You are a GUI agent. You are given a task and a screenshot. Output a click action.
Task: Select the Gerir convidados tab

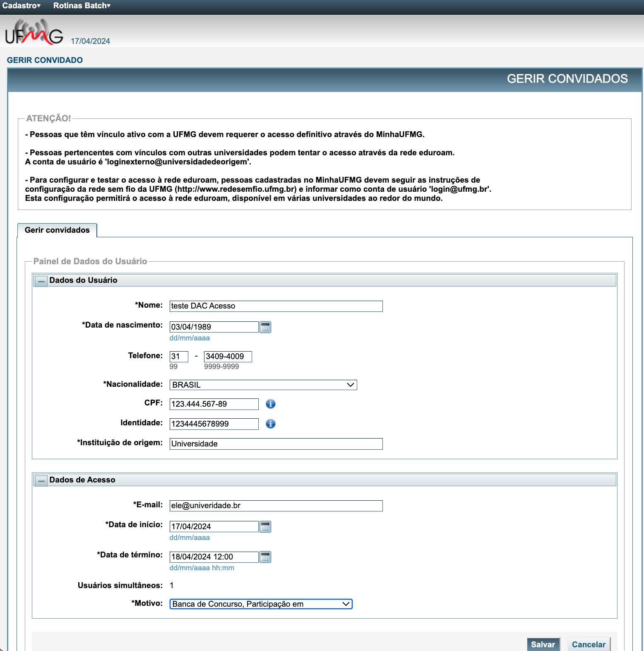tap(57, 230)
